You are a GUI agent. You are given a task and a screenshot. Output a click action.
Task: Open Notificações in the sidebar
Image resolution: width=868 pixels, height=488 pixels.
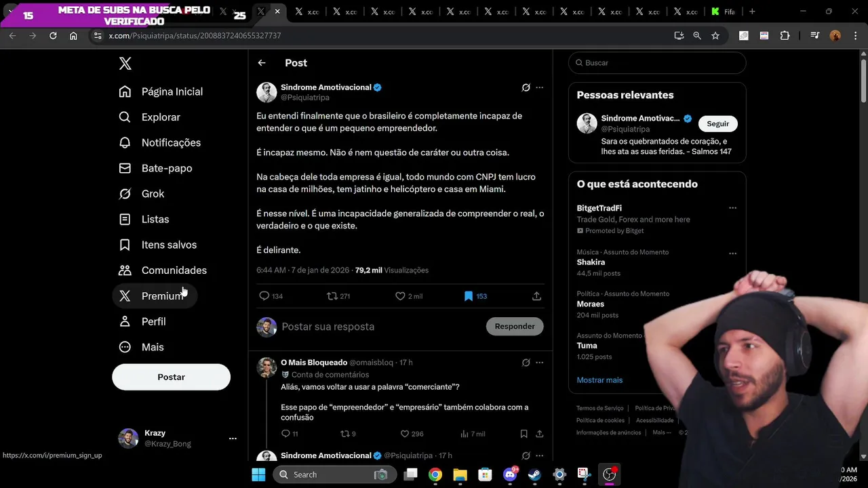[x=160, y=143]
